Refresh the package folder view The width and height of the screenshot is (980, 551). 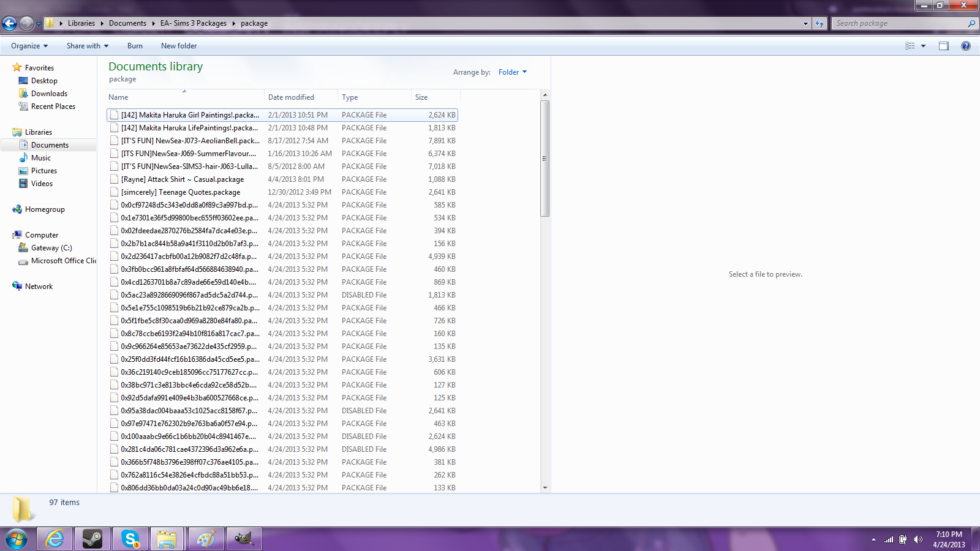(x=820, y=23)
